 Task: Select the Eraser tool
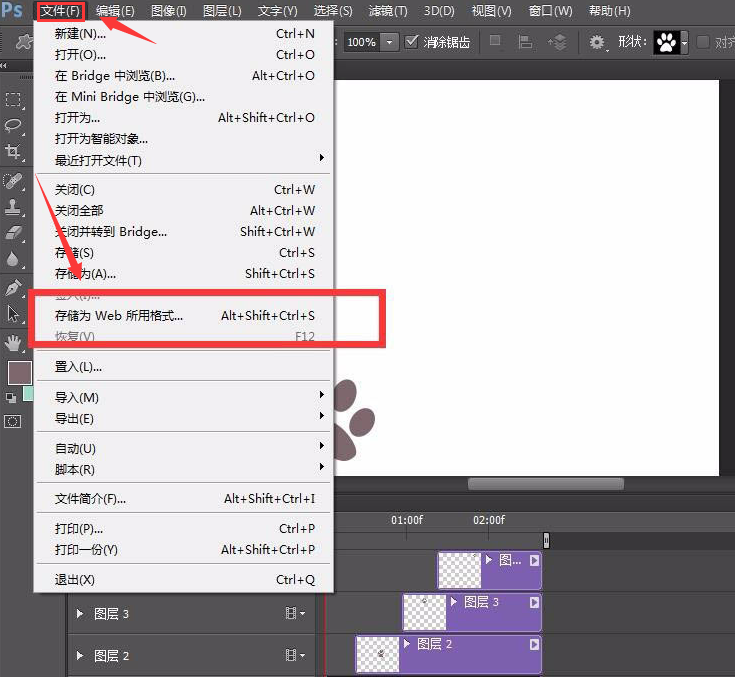[x=13, y=233]
